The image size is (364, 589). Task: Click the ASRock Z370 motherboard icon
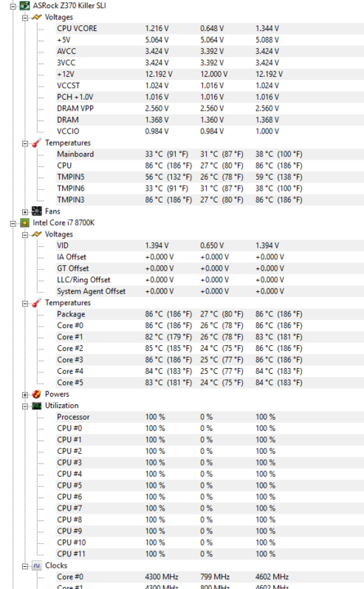pos(25,6)
